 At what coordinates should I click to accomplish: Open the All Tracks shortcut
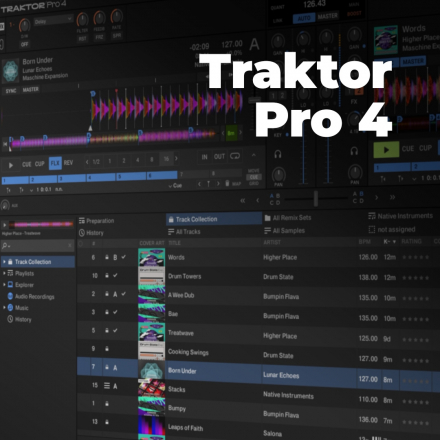[184, 232]
